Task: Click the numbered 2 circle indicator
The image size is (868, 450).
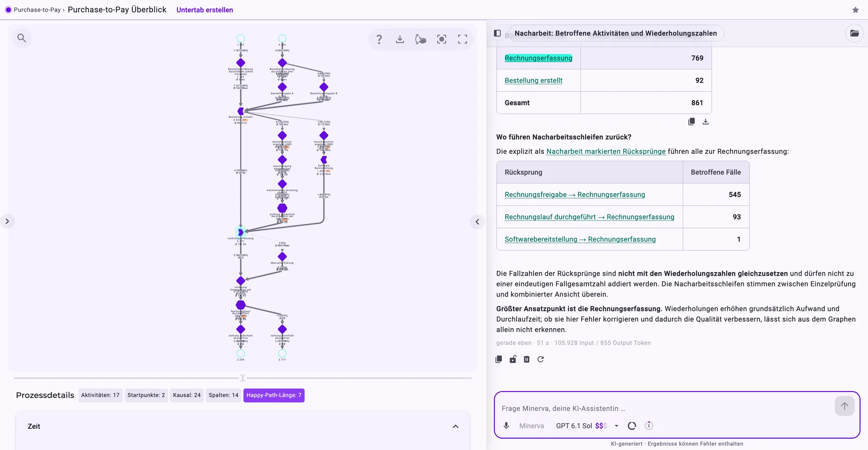Action: [x=648, y=426]
